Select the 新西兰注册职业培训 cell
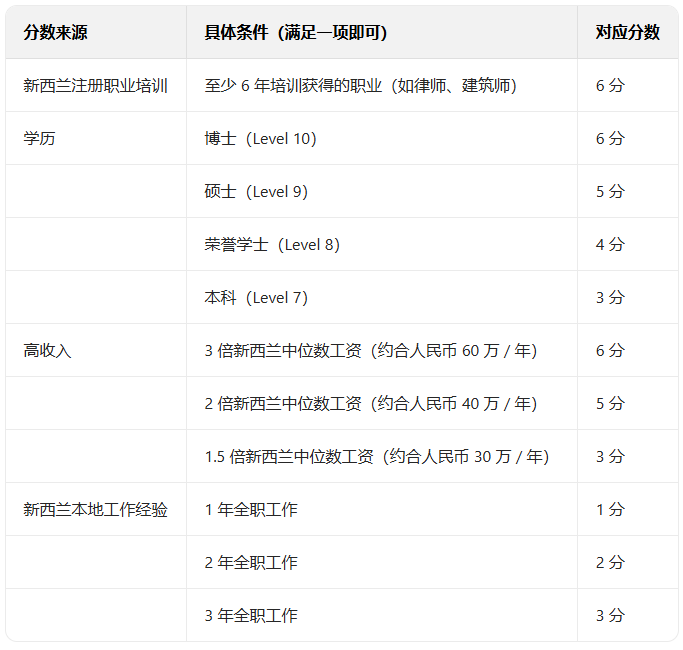Image resolution: width=683 pixels, height=650 pixels. click(x=95, y=85)
